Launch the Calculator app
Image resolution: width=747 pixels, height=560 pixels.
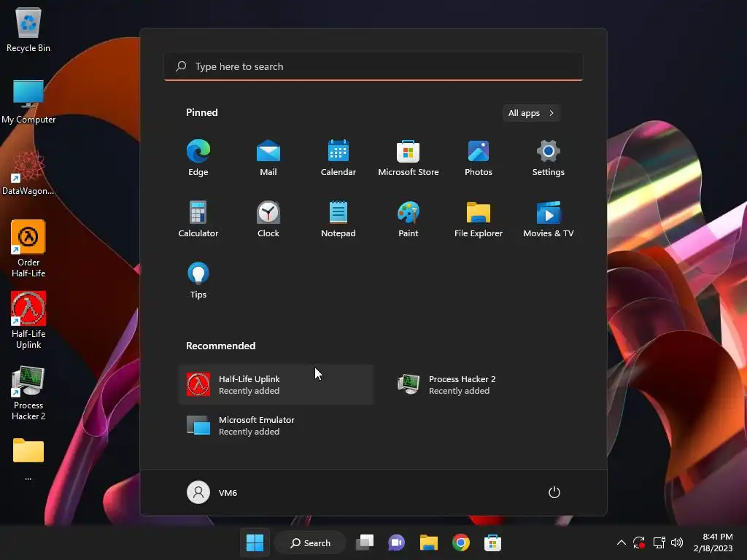click(198, 219)
